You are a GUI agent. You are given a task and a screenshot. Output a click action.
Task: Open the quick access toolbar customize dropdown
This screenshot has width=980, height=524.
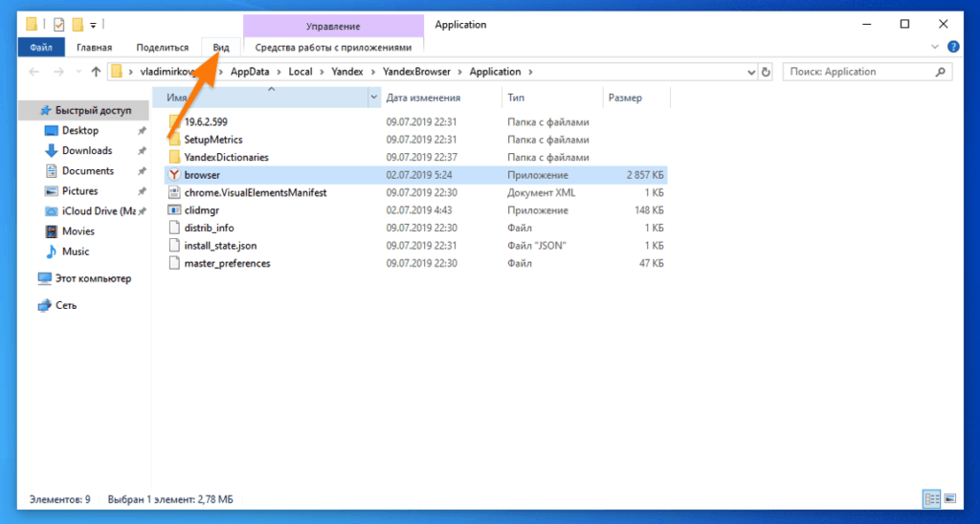point(93,25)
